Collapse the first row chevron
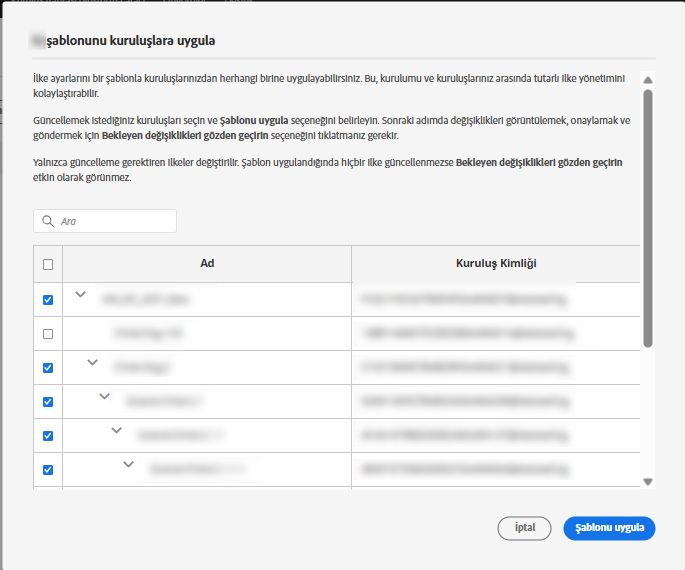This screenshot has width=685, height=570. pyautogui.click(x=80, y=294)
